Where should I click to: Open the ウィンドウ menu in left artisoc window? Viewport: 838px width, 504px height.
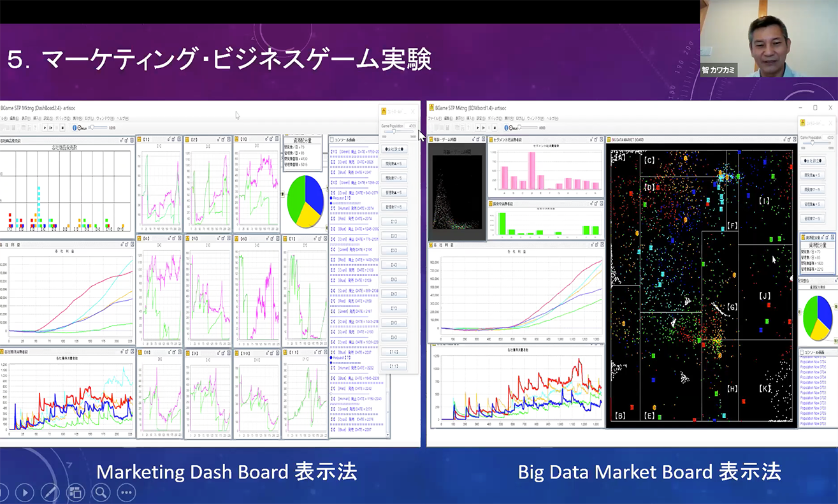103,119
